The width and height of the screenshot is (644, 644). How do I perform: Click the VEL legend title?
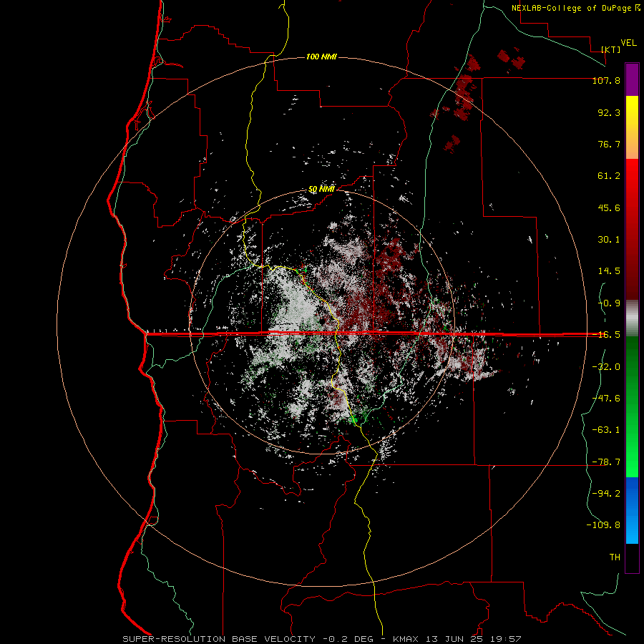click(628, 43)
